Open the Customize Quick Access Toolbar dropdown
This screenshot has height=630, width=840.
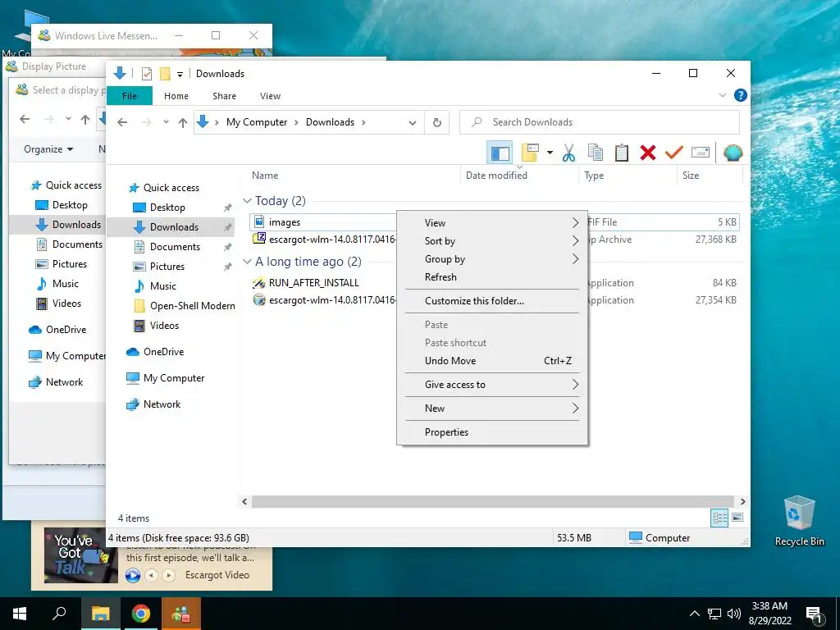click(x=180, y=74)
